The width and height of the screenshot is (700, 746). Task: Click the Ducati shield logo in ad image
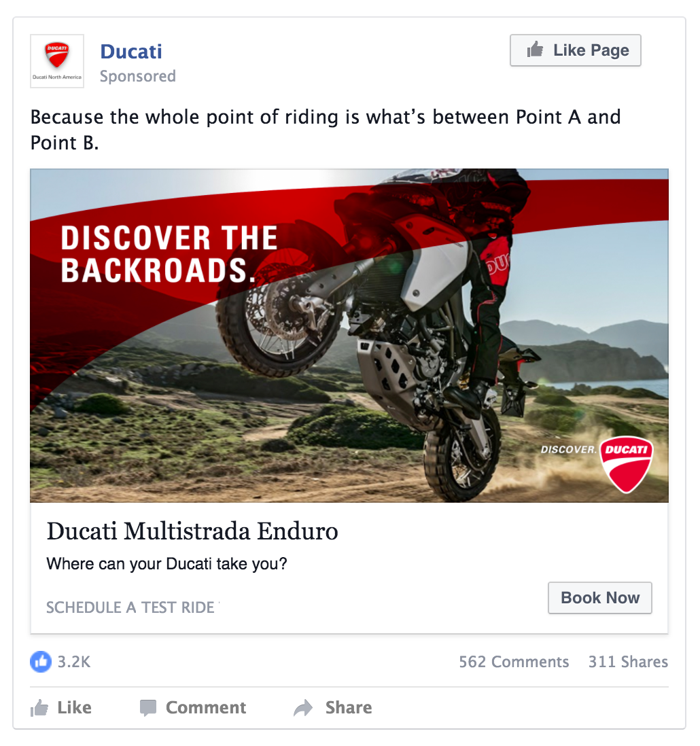click(x=626, y=464)
